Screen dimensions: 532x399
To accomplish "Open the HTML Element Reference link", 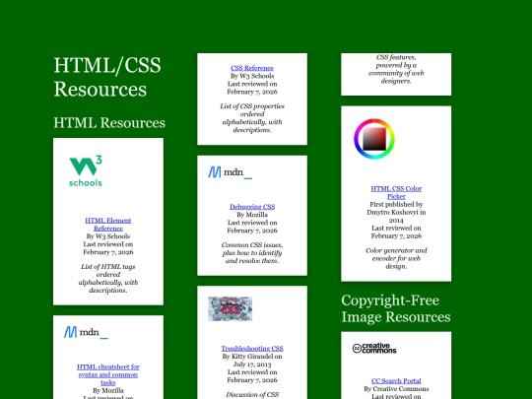I will click(x=108, y=225).
